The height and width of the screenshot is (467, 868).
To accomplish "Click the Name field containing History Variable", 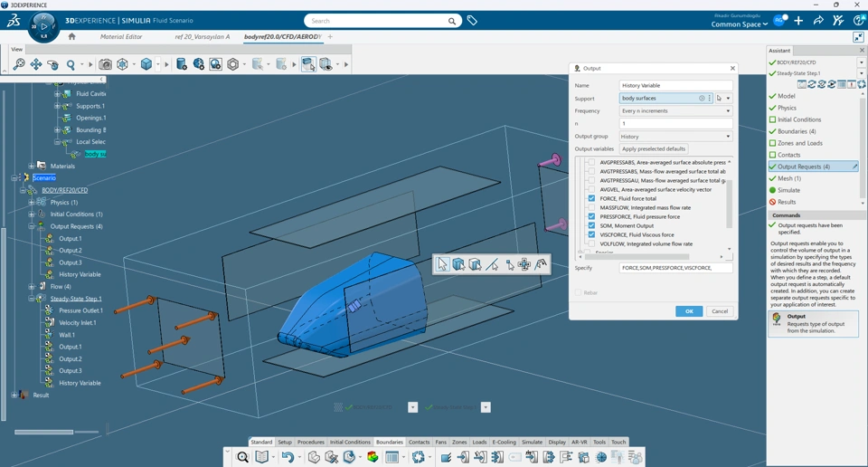I will click(x=676, y=85).
